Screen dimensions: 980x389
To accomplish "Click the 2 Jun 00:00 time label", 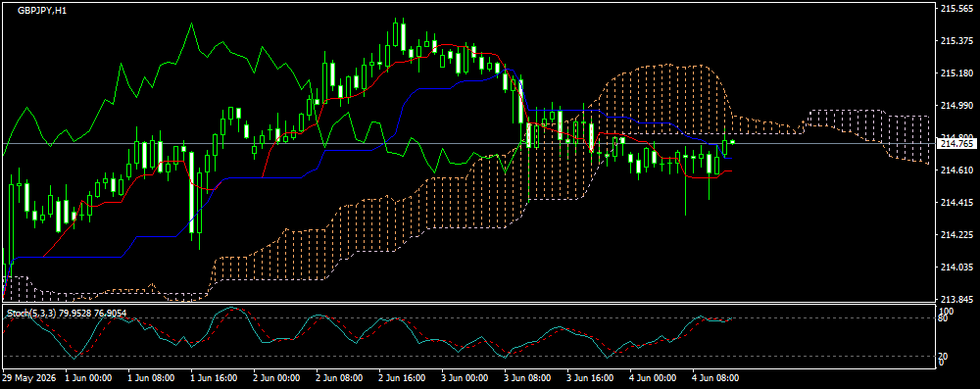I will [x=276, y=378].
